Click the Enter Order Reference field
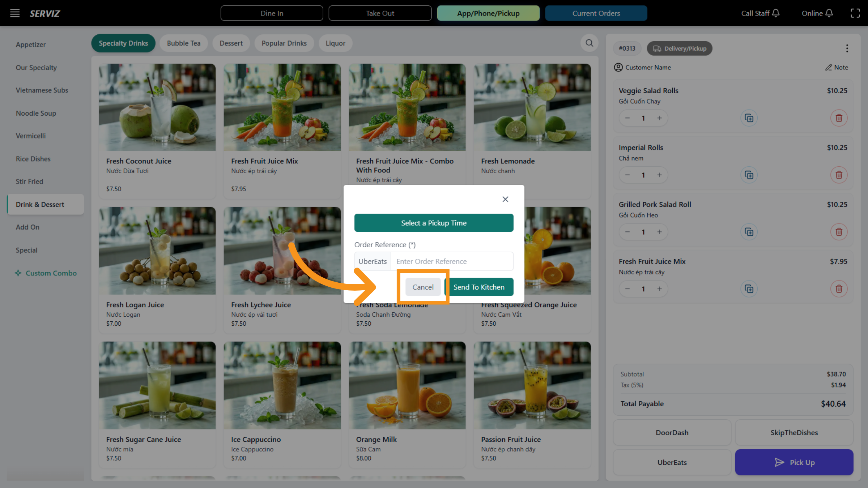868x488 pixels. (x=451, y=261)
